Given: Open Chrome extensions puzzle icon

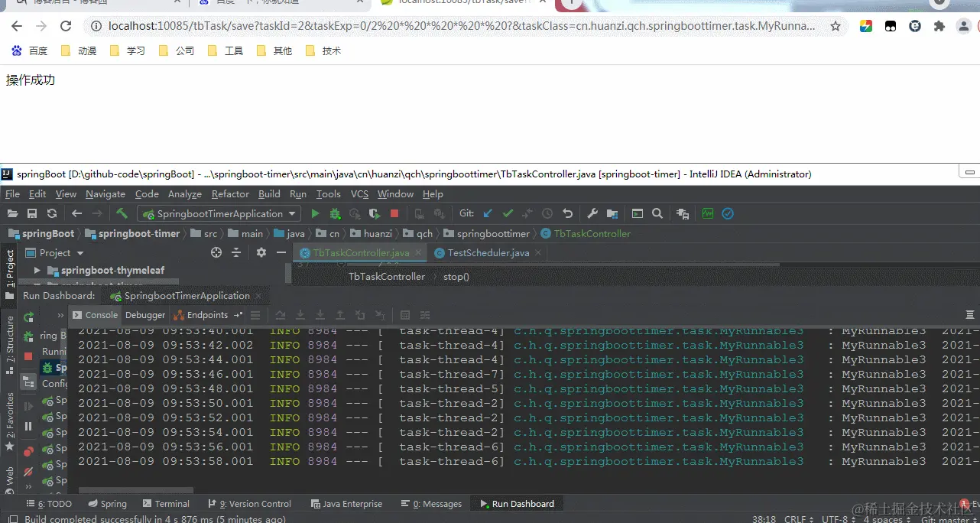Looking at the screenshot, I should 939,26.
